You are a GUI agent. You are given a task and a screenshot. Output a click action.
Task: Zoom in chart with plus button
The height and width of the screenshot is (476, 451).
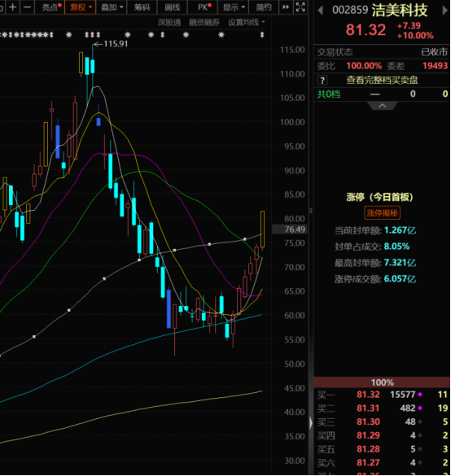(x=13, y=7)
